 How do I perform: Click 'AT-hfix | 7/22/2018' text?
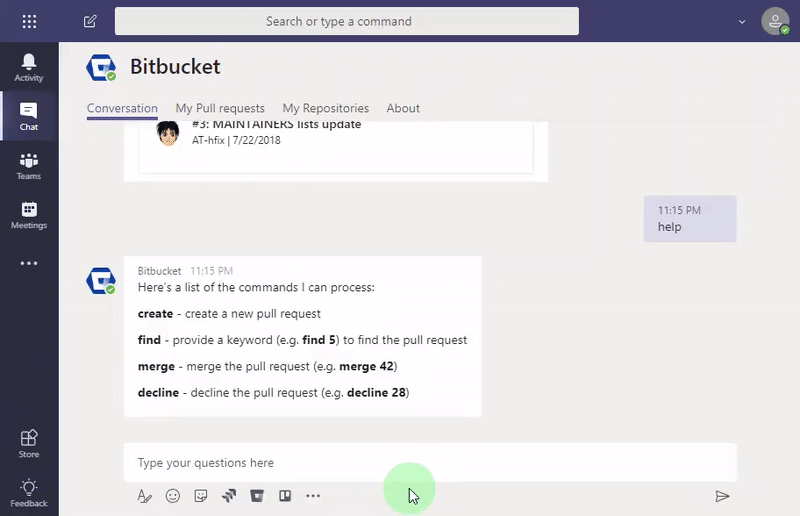[x=236, y=140]
